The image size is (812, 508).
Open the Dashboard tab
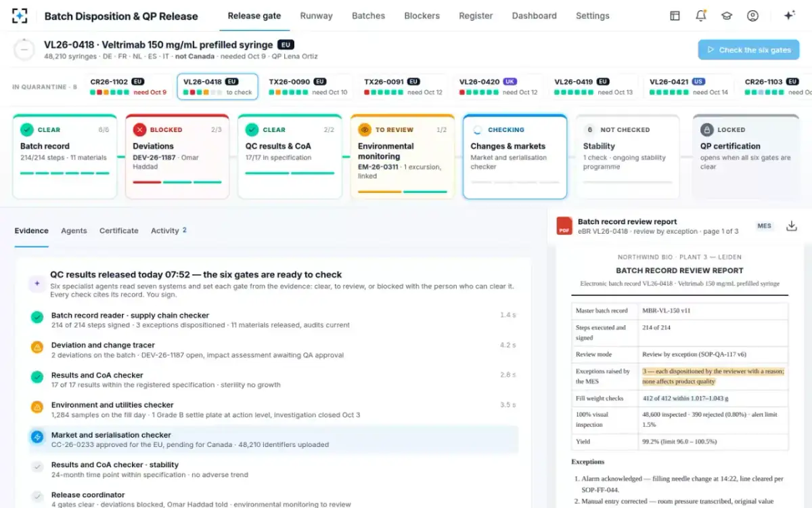pos(535,16)
